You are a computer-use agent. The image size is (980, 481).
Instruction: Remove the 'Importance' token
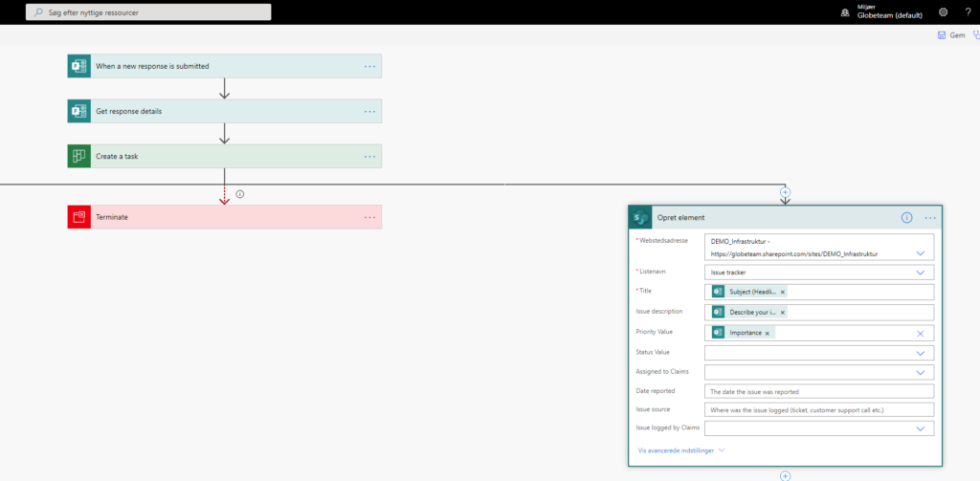[x=767, y=334]
